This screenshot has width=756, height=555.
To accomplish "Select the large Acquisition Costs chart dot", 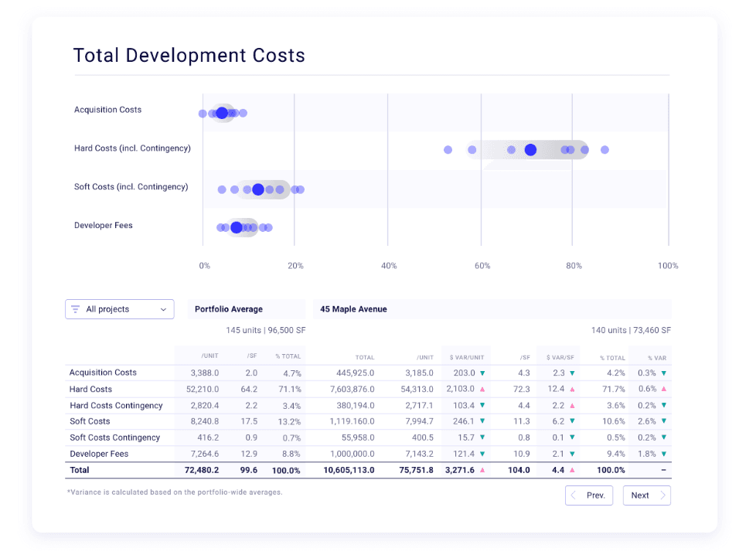I will click(x=222, y=114).
